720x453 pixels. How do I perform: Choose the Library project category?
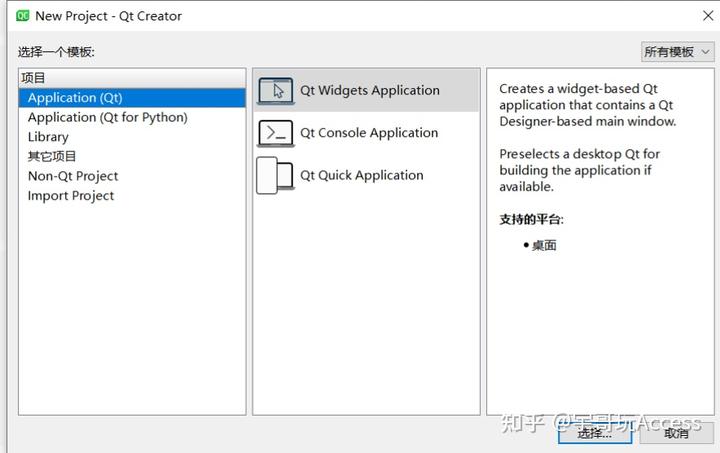[x=48, y=137]
